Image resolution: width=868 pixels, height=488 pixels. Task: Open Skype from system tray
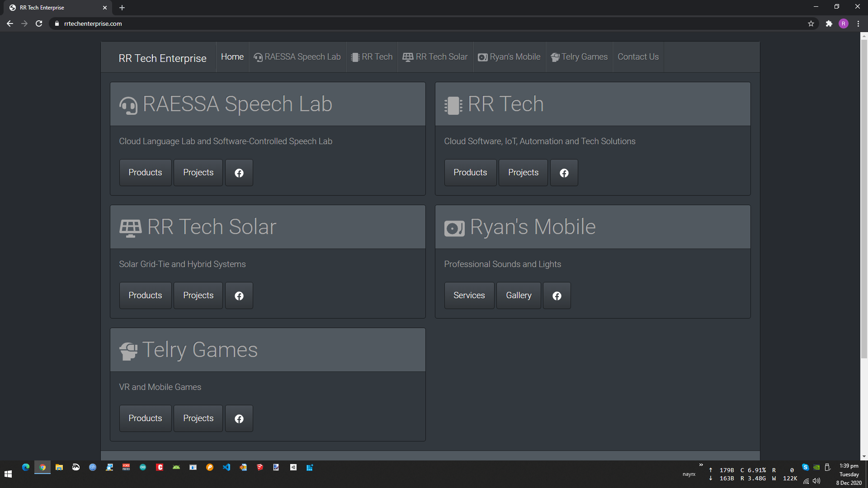[806, 467]
